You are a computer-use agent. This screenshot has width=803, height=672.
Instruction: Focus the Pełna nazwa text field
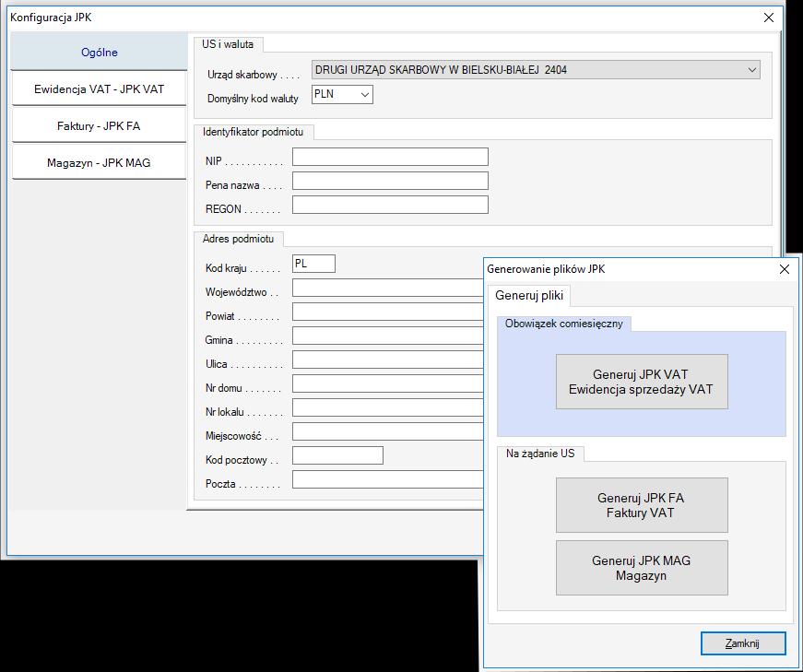pyautogui.click(x=390, y=181)
